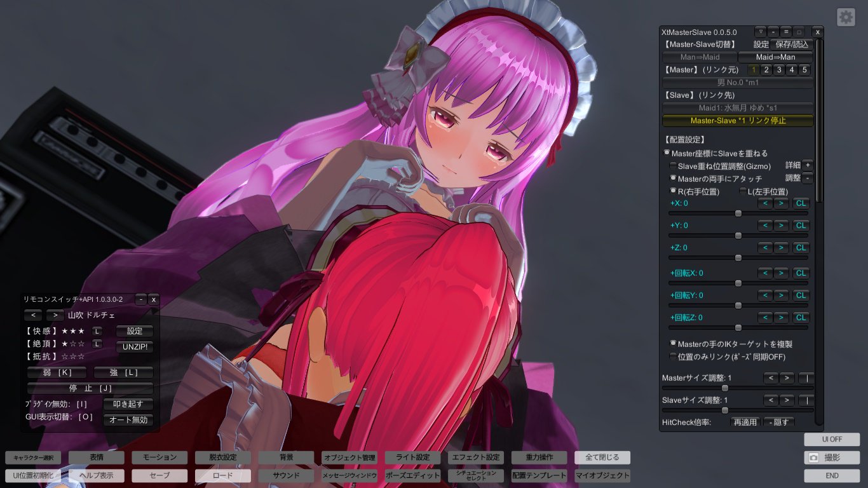Screen dimensions: 868x488
Task: Close the リモコンスイッチ+API panel
Action: tap(153, 299)
